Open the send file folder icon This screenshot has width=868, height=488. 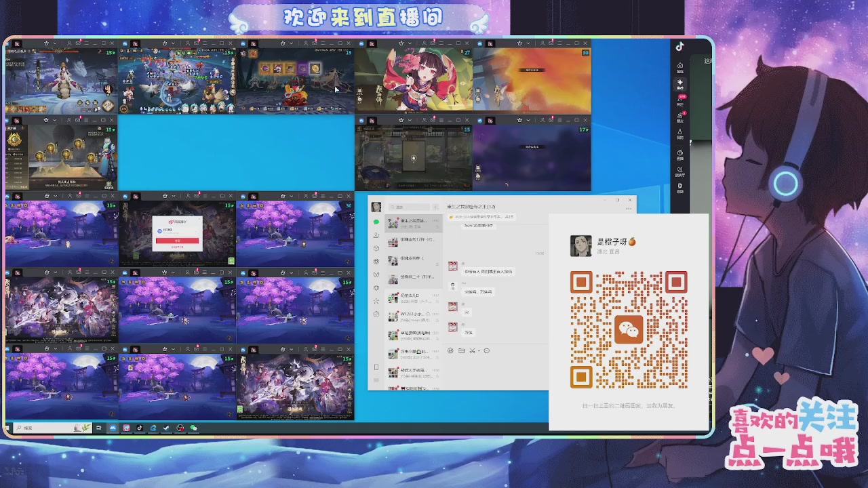pos(461,350)
